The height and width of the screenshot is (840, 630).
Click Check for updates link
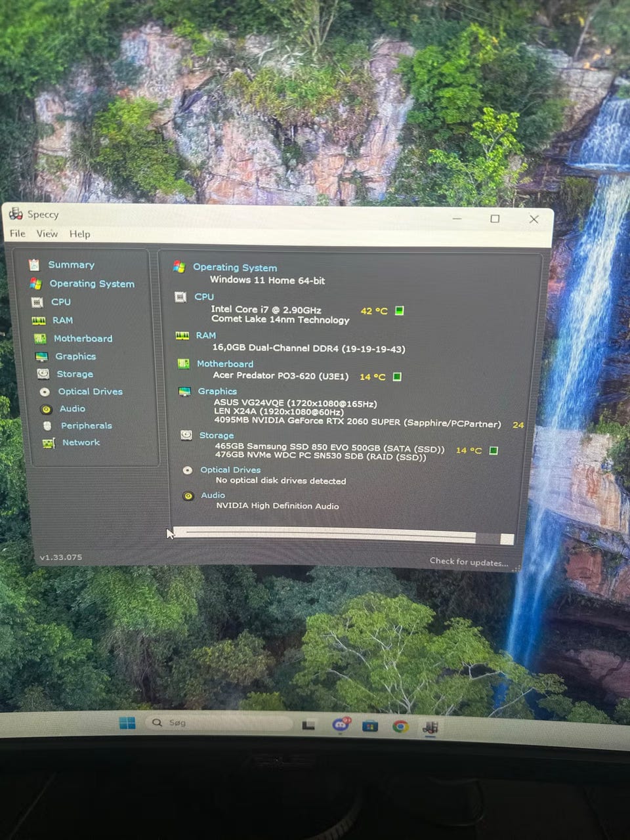tap(469, 562)
